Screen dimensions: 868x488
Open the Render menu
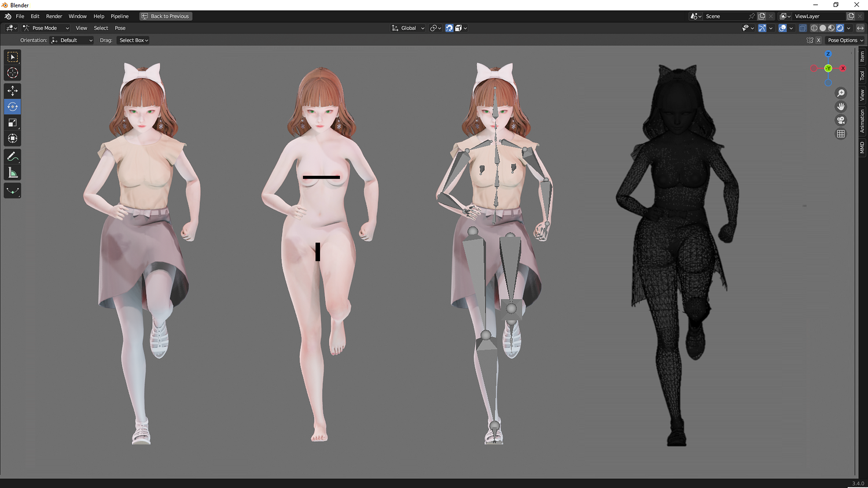click(54, 16)
